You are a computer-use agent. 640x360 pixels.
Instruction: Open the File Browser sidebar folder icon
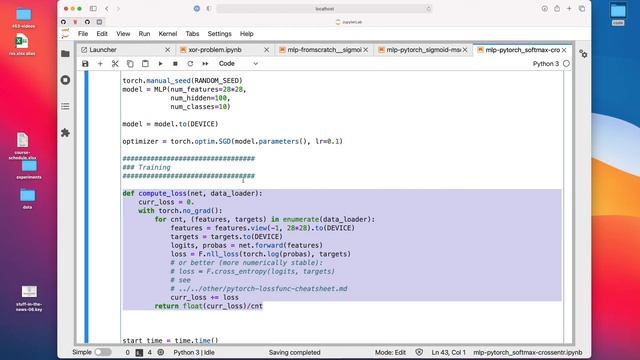65,53
